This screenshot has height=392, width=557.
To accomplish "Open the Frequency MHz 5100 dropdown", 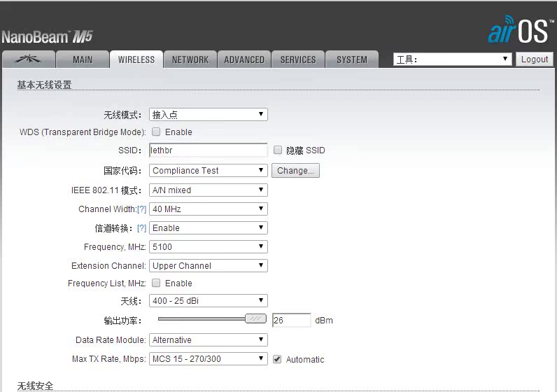I will pyautogui.click(x=208, y=246).
